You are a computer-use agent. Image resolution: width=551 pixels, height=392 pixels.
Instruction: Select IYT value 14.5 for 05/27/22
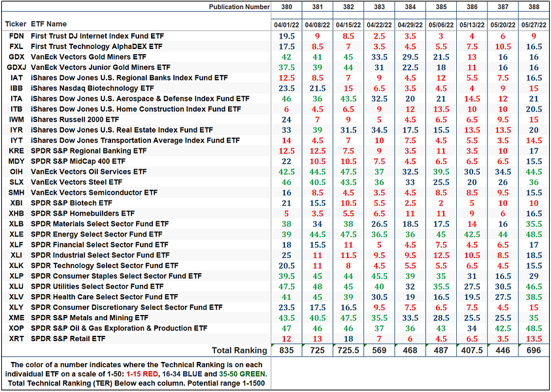(x=534, y=140)
